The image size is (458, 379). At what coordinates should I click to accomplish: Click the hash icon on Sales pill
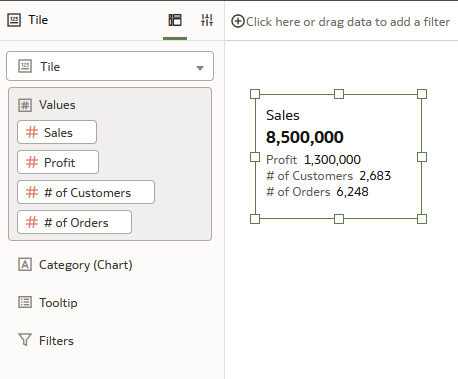click(x=32, y=132)
